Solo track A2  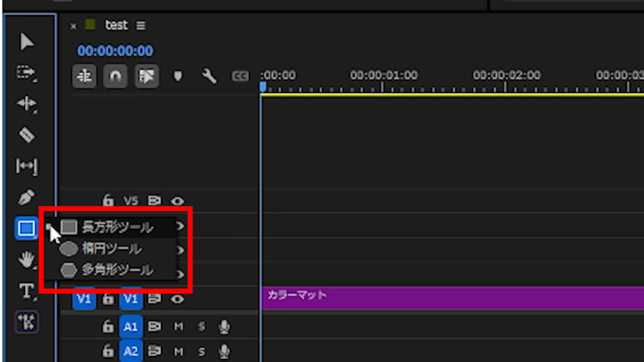click(x=201, y=351)
